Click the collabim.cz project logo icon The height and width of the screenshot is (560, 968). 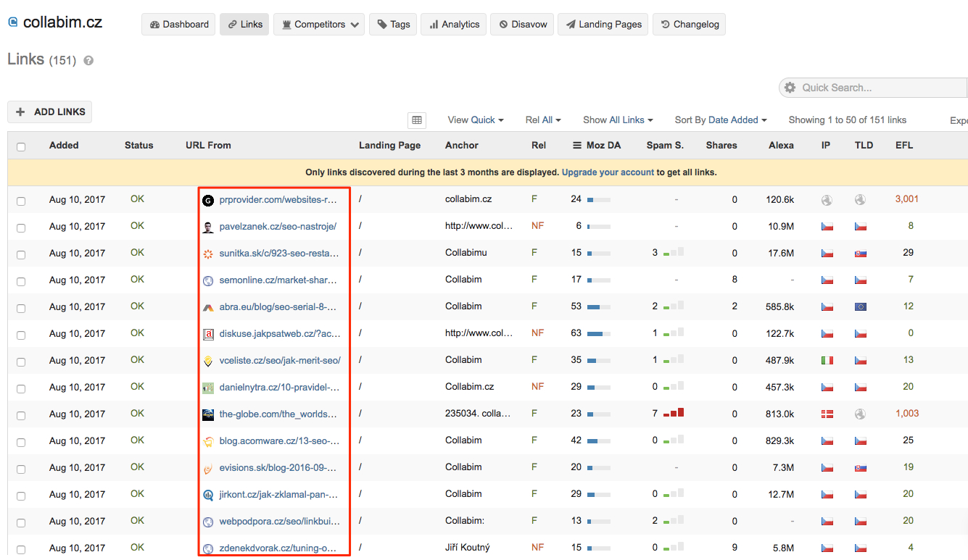click(x=12, y=22)
